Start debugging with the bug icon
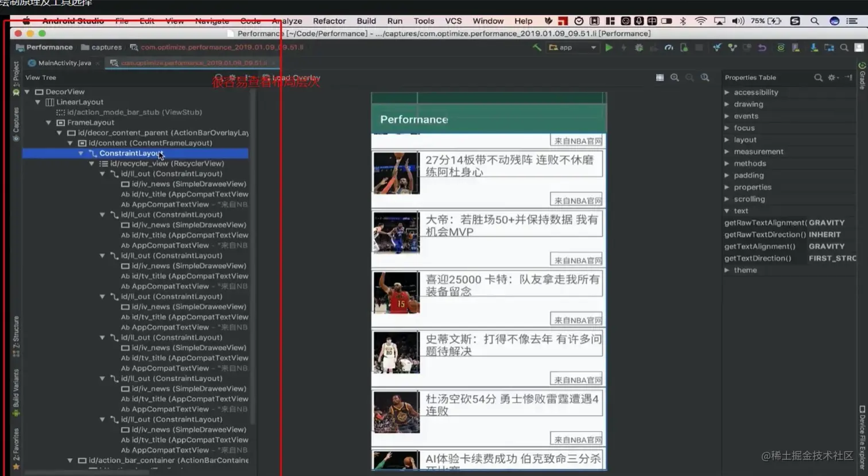The width and height of the screenshot is (868, 476). (639, 48)
